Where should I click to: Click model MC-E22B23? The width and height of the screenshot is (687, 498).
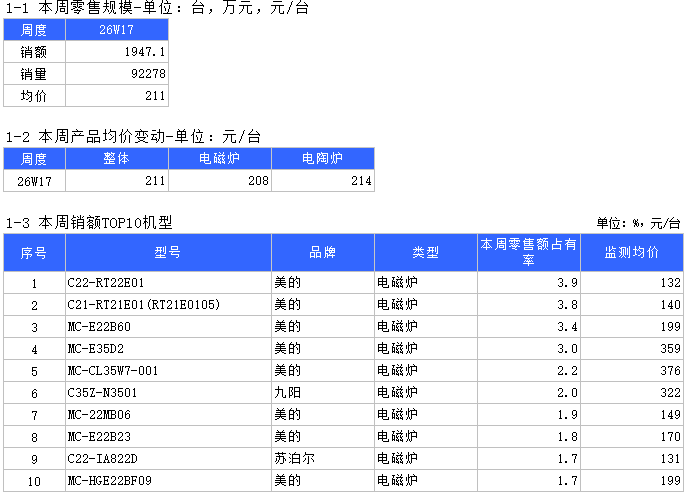pos(99,437)
